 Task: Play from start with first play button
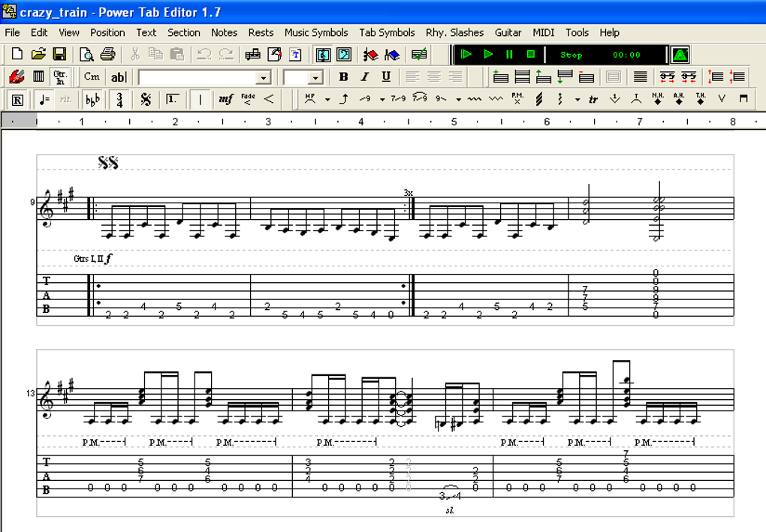point(466,54)
